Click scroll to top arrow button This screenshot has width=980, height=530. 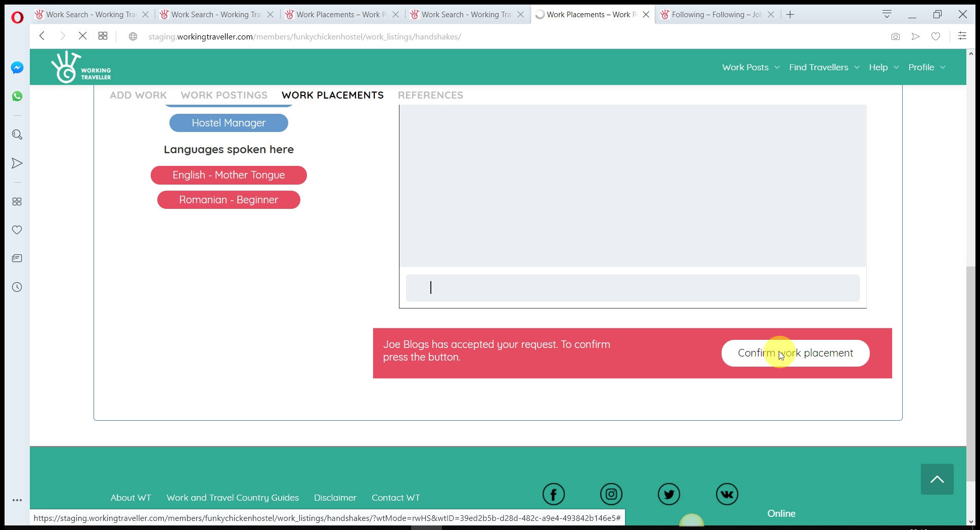pyautogui.click(x=937, y=479)
